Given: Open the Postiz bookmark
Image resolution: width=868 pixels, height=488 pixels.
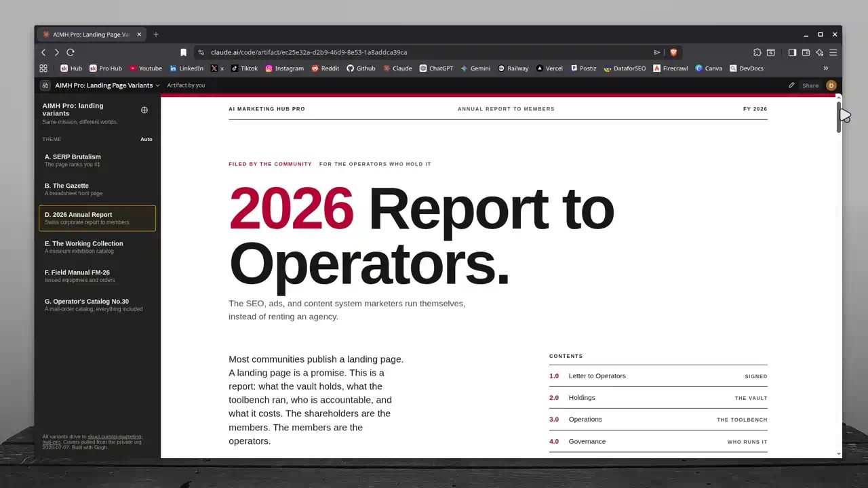Looking at the screenshot, I should pyautogui.click(x=583, y=68).
